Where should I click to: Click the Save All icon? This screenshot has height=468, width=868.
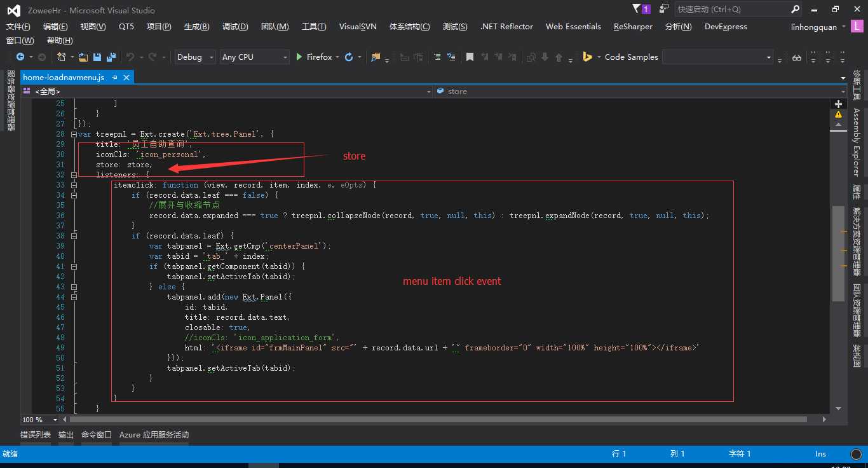point(111,57)
